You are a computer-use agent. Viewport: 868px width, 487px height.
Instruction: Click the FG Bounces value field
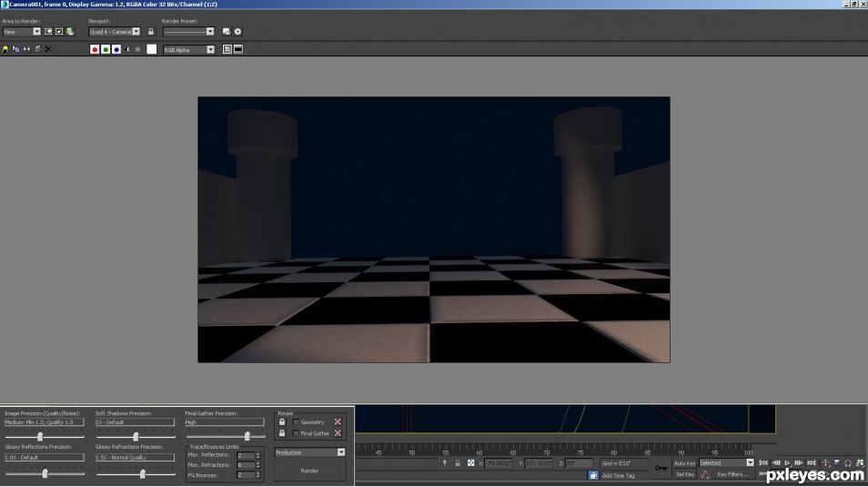[x=246, y=475]
